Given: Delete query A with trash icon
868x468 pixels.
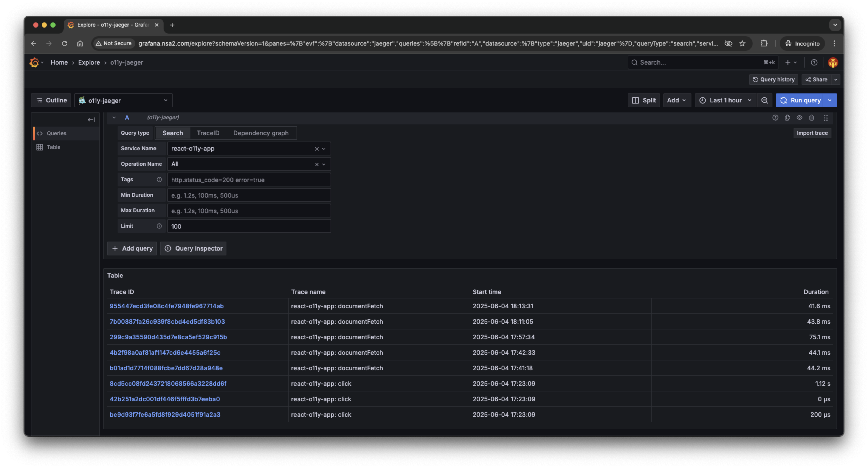Looking at the screenshot, I should [x=812, y=118].
